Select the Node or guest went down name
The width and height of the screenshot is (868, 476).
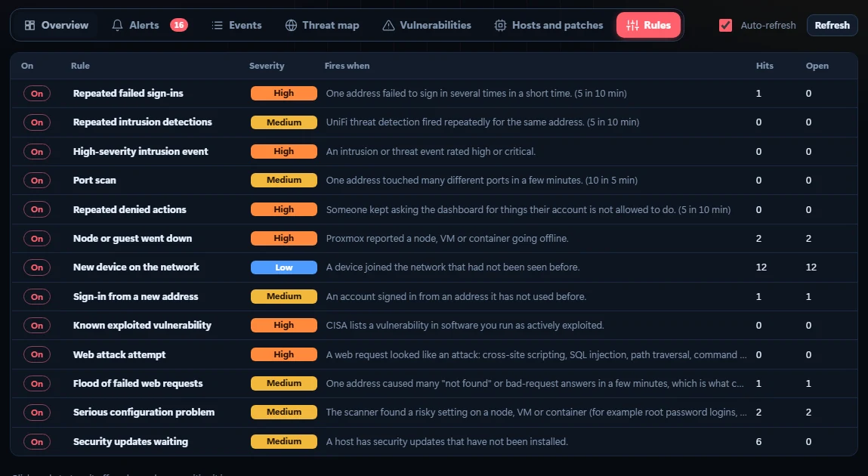[132, 239]
